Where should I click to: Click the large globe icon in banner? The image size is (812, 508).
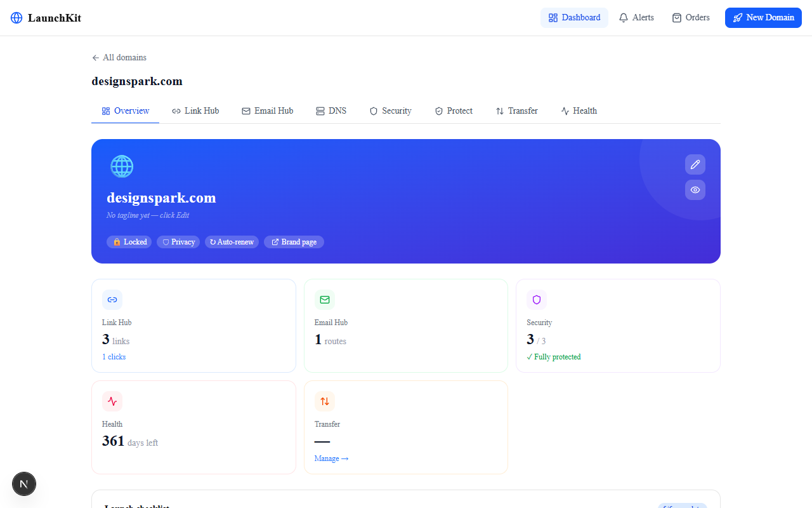122,166
